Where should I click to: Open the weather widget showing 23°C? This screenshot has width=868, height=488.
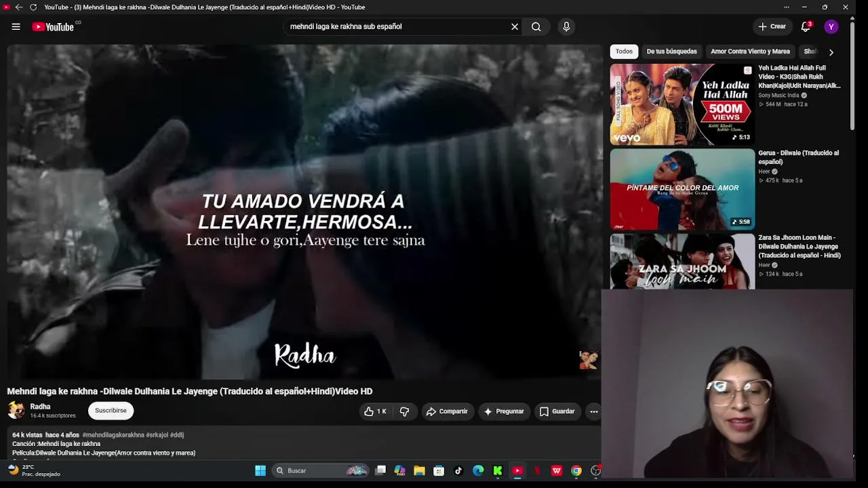[x=34, y=470]
